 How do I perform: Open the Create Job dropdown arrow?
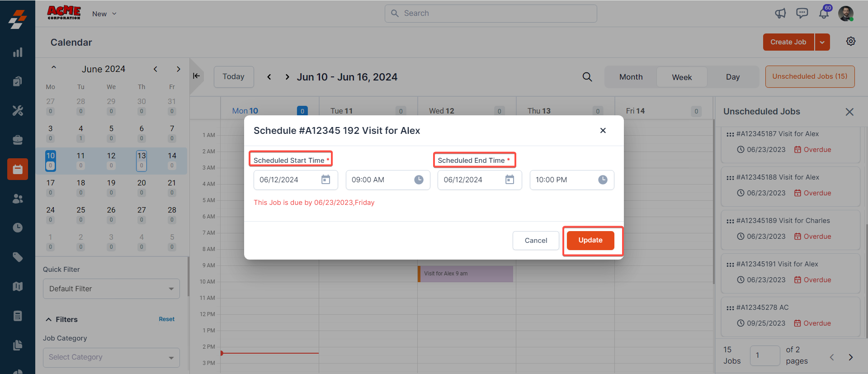[x=822, y=42]
